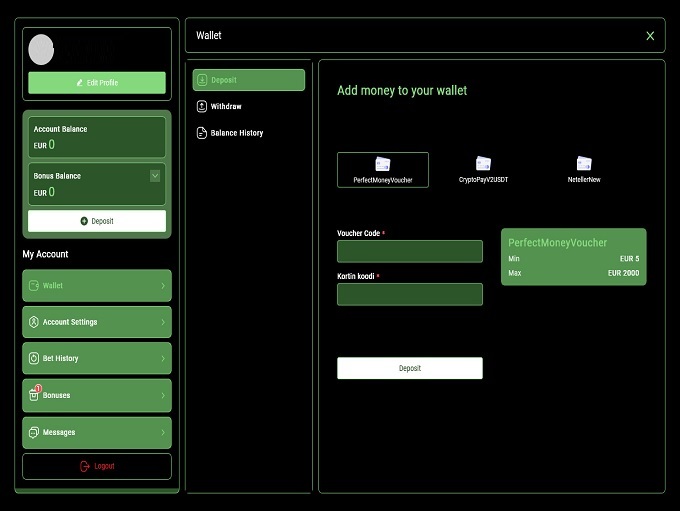
Task: Click the Voucher Code input field
Action: tap(410, 251)
